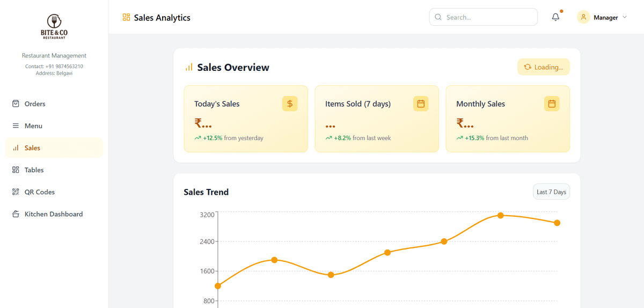Click the Bite & Co restaurant logo

[54, 26]
